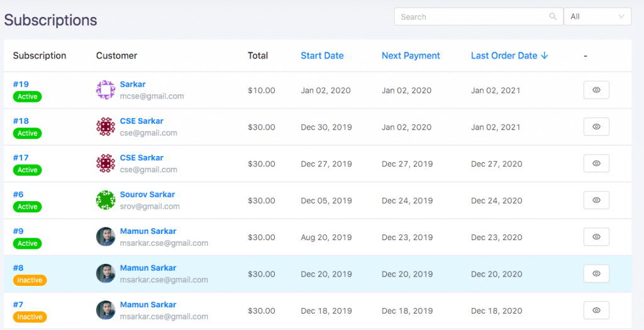The height and width of the screenshot is (330, 644).
Task: Open the All status filter dropdown
Action: 597,17
